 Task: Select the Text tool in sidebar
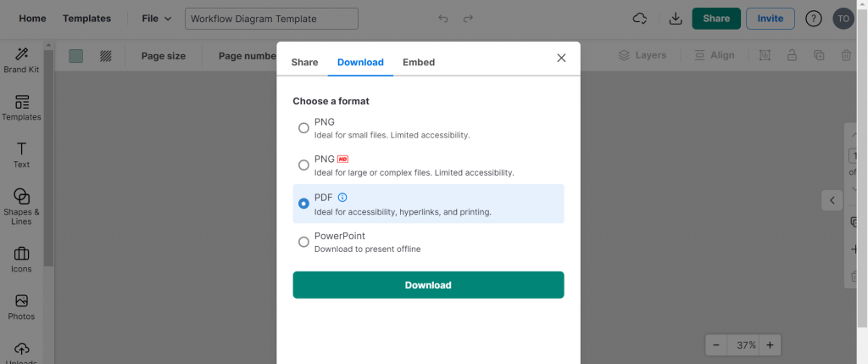click(x=21, y=155)
